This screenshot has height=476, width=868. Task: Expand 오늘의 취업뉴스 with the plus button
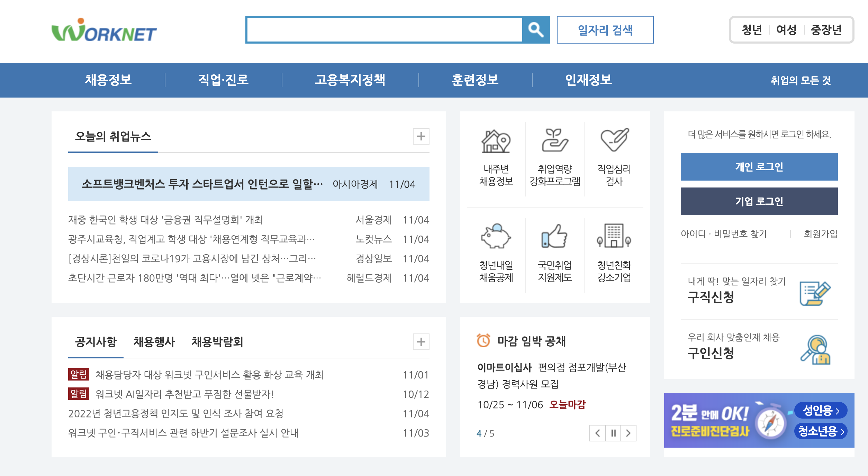pyautogui.click(x=421, y=137)
